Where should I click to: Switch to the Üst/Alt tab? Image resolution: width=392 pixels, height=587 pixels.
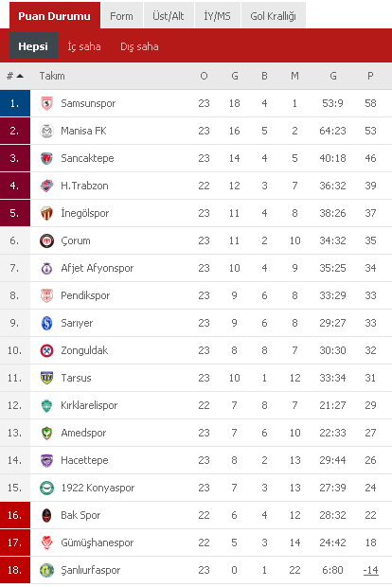pyautogui.click(x=169, y=15)
